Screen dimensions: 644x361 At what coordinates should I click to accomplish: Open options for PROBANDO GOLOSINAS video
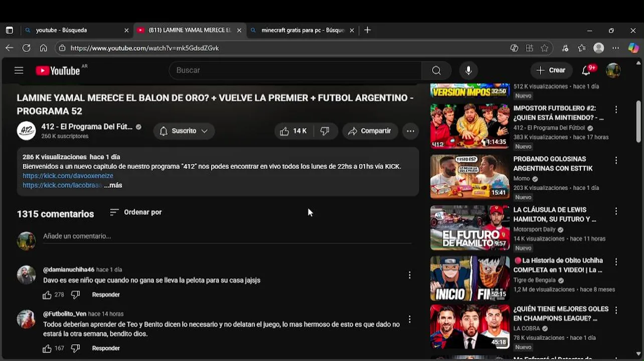(x=616, y=160)
